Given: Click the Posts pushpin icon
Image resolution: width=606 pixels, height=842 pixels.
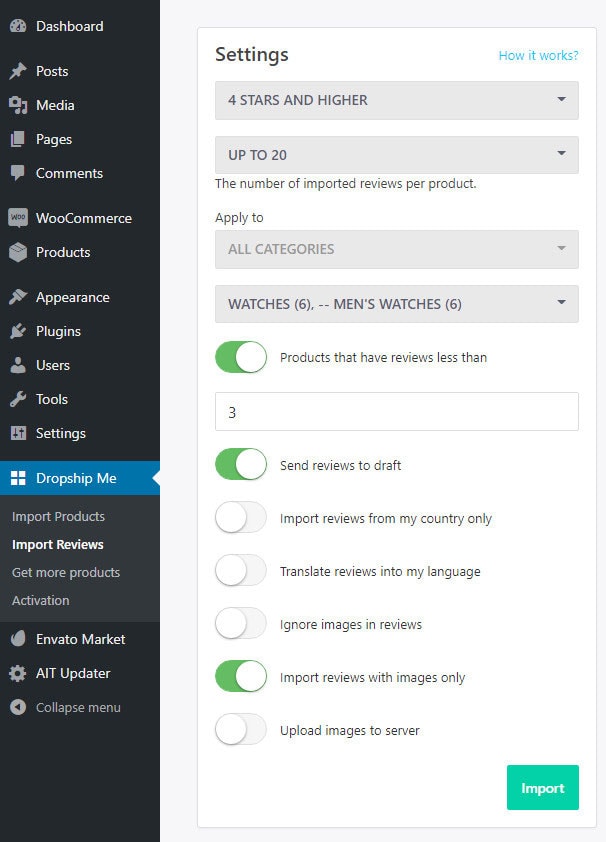Looking at the screenshot, I should (x=18, y=71).
